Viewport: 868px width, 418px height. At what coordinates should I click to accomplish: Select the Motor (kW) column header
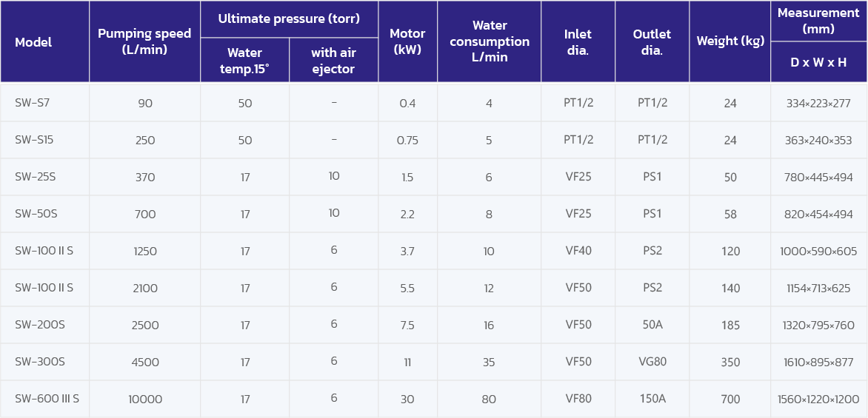(x=407, y=41)
